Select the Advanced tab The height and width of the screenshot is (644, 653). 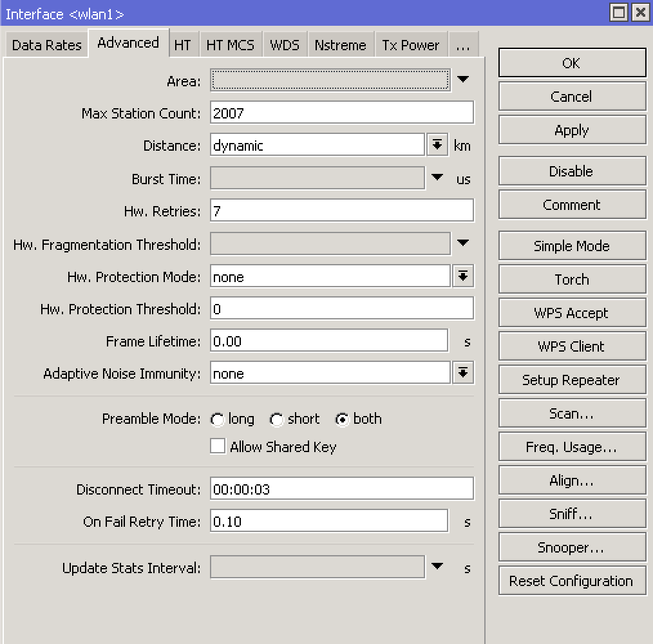click(x=128, y=43)
